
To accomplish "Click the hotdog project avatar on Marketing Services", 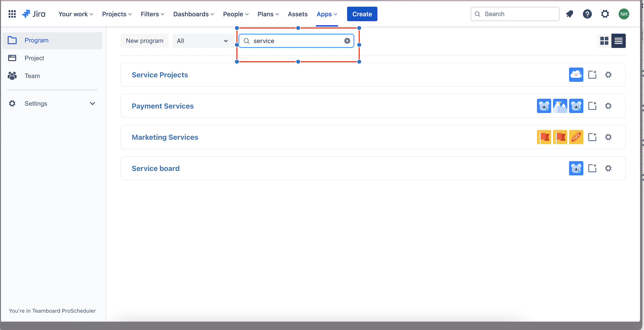I will tap(576, 137).
